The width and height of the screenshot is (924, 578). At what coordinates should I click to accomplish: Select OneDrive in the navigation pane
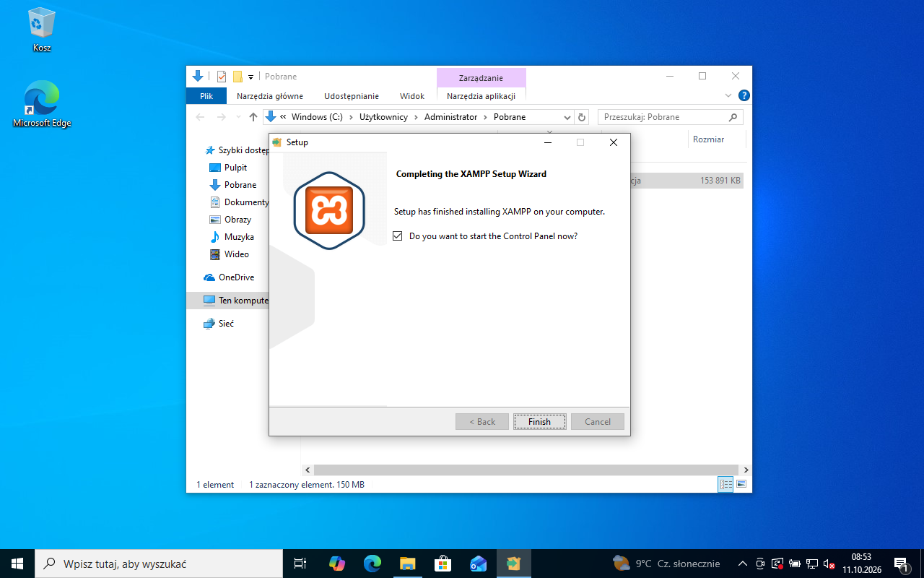click(236, 277)
